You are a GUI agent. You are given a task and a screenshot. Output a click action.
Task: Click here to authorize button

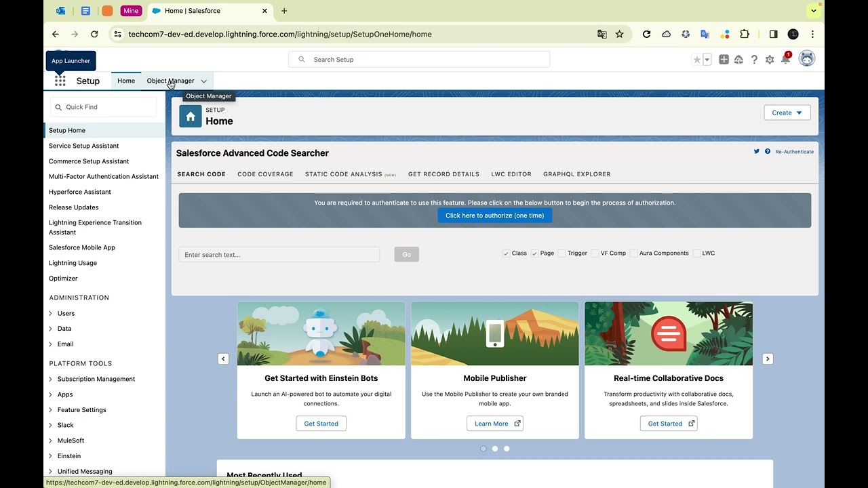pos(495,216)
